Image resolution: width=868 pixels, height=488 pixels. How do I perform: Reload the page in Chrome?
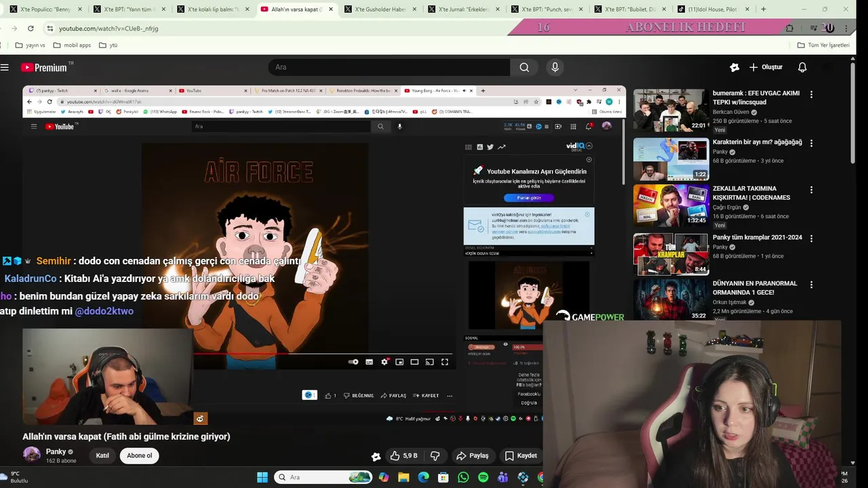tap(31, 28)
